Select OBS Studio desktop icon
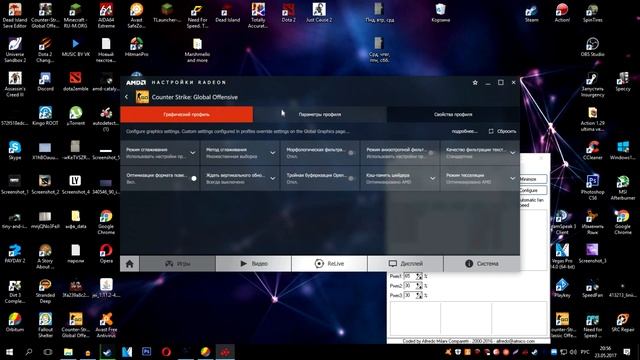This screenshot has height=360, width=640. [592, 47]
